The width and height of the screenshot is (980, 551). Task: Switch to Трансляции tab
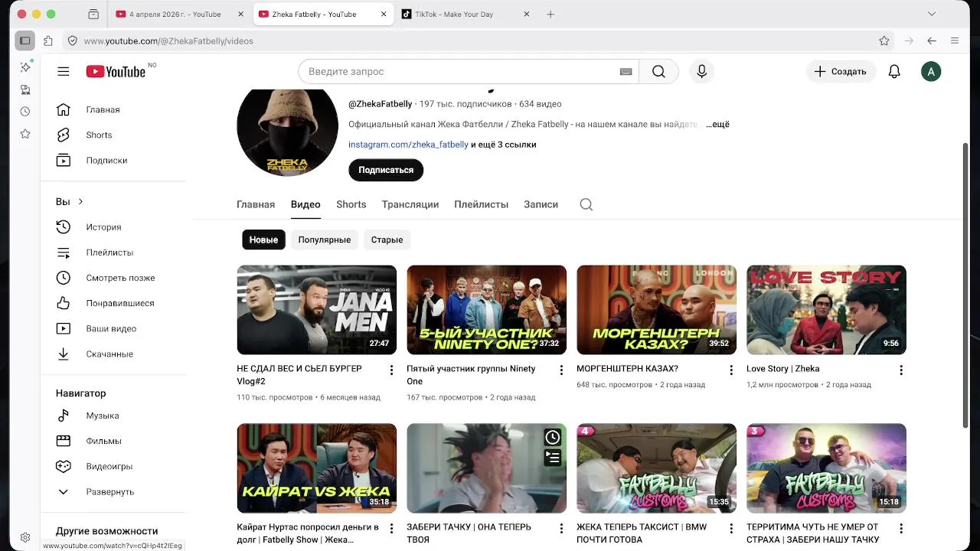(410, 204)
